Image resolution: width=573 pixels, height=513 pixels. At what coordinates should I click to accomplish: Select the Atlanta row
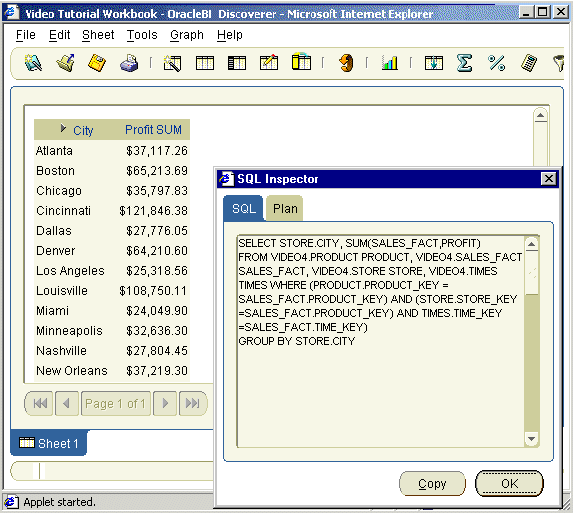point(112,151)
